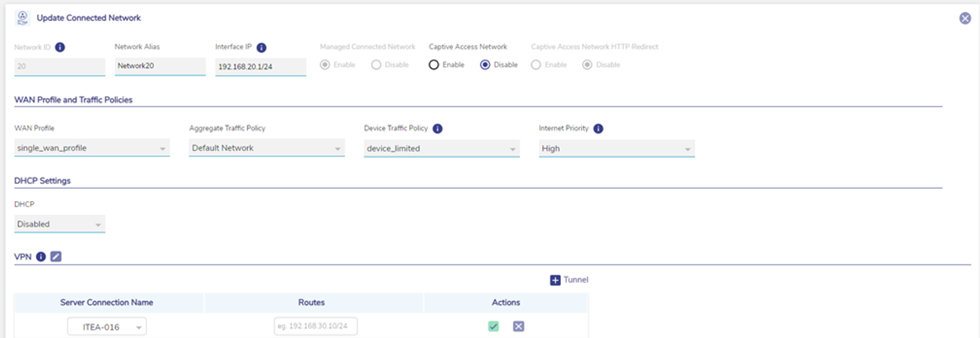
Task: Close the Update Connected Network dialog
Action: tap(965, 19)
